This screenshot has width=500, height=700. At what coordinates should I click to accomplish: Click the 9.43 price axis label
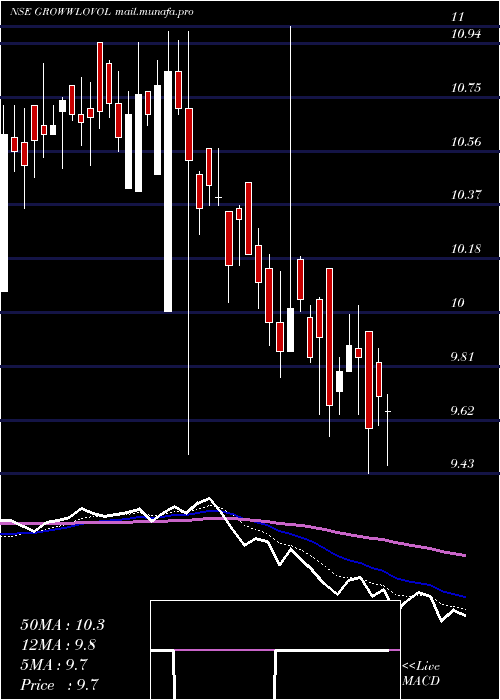pos(462,464)
